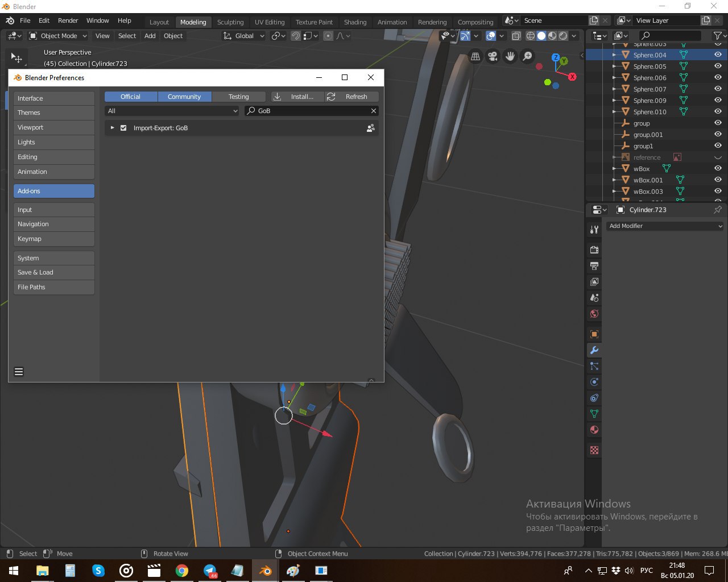Open the Texture properties tab
The image size is (728, 582).
point(594,450)
